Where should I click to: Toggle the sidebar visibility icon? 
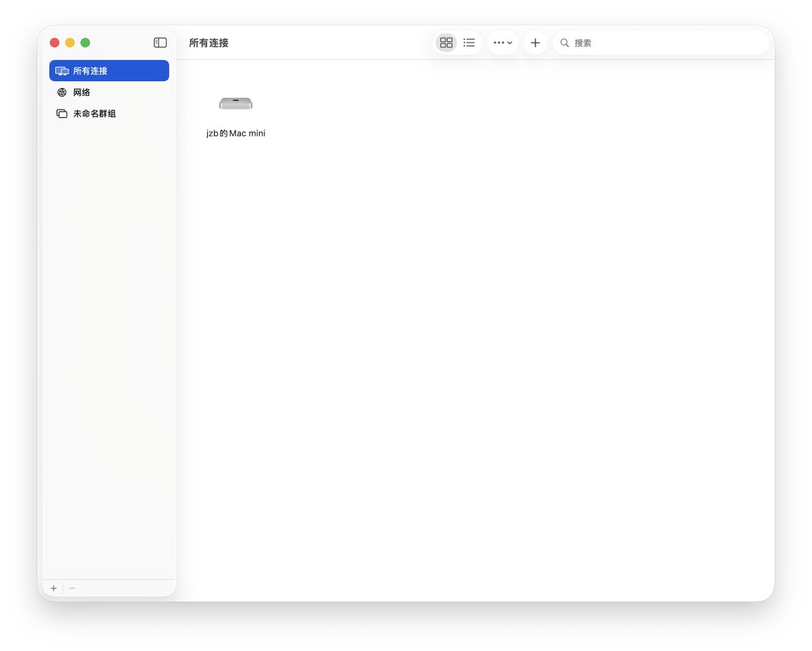pyautogui.click(x=160, y=42)
